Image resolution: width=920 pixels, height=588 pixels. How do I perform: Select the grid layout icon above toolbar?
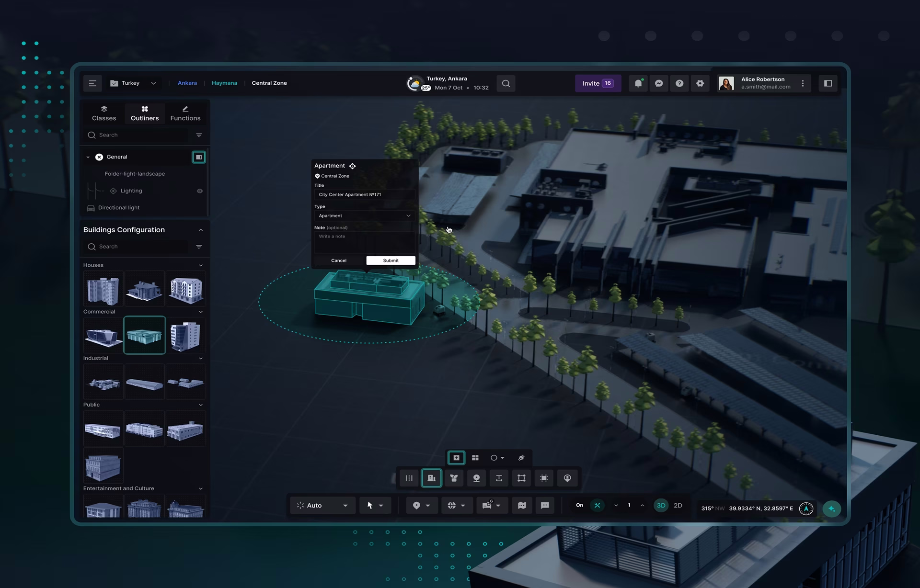tap(475, 458)
